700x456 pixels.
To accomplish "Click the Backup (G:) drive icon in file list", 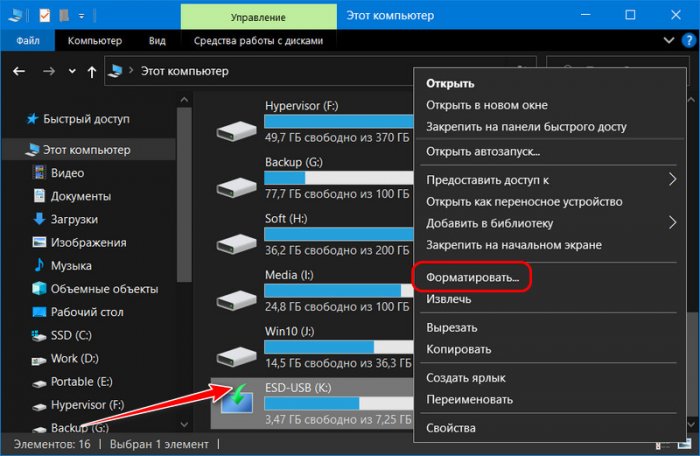I will (237, 187).
